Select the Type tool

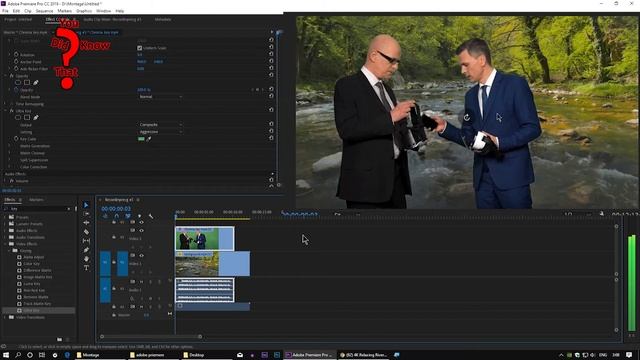pos(86,268)
